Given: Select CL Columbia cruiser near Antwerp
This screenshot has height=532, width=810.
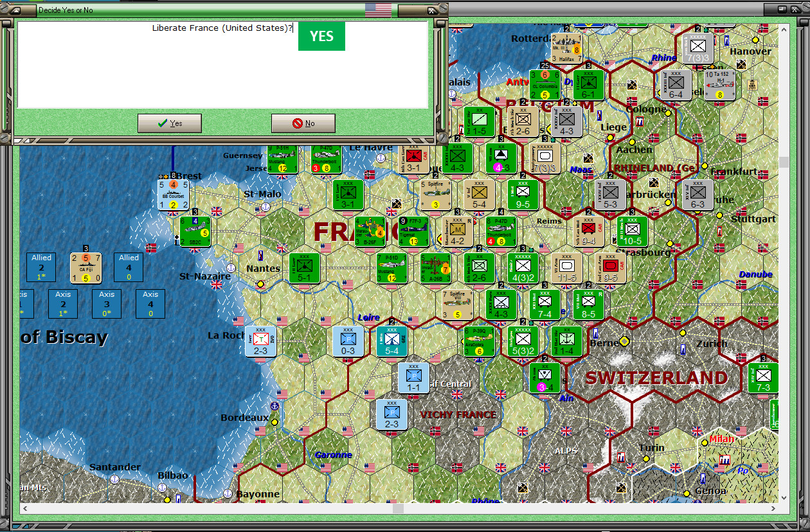Looking at the screenshot, I should tap(544, 85).
